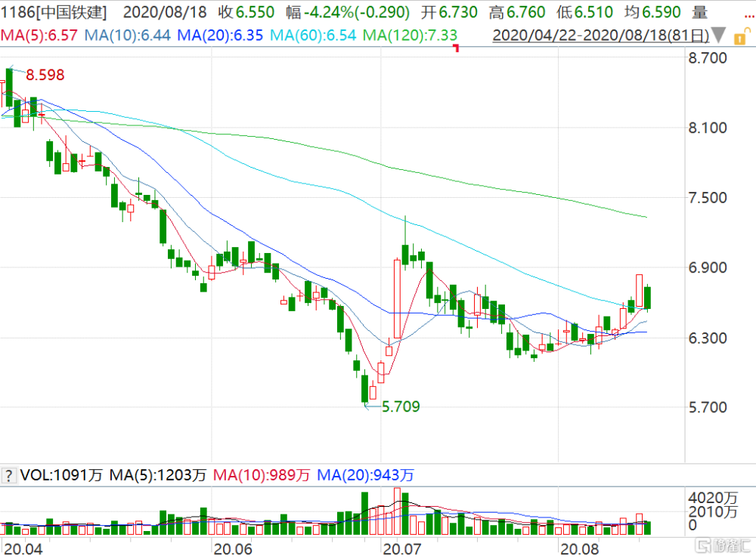Click the change value 幅-4.24%(-0.290)
The image size is (756, 559).
(x=348, y=12)
